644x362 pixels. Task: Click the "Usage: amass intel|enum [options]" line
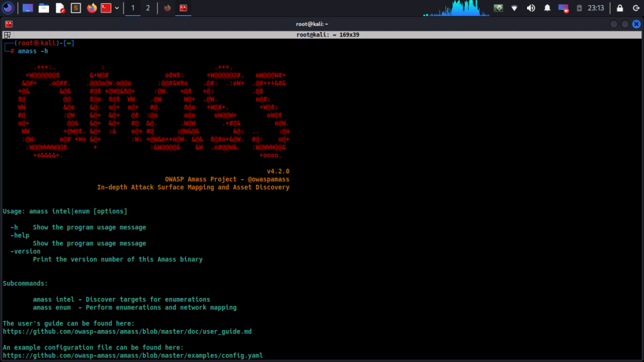click(x=65, y=211)
